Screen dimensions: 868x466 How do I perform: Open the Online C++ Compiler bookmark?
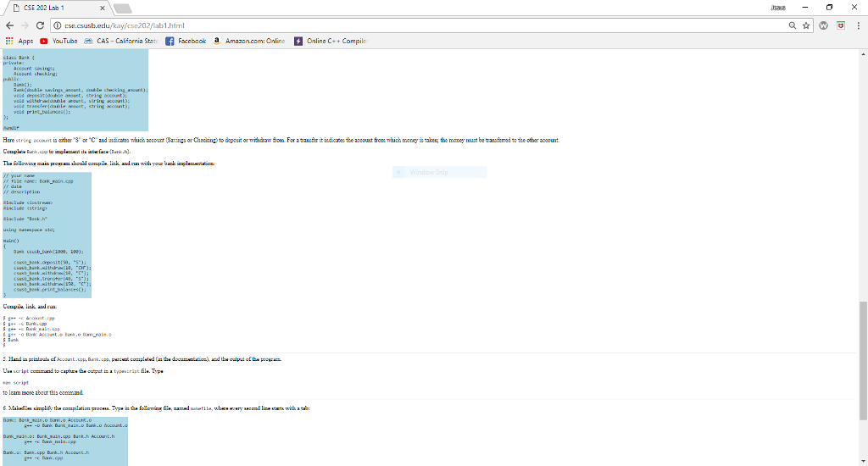[331, 41]
